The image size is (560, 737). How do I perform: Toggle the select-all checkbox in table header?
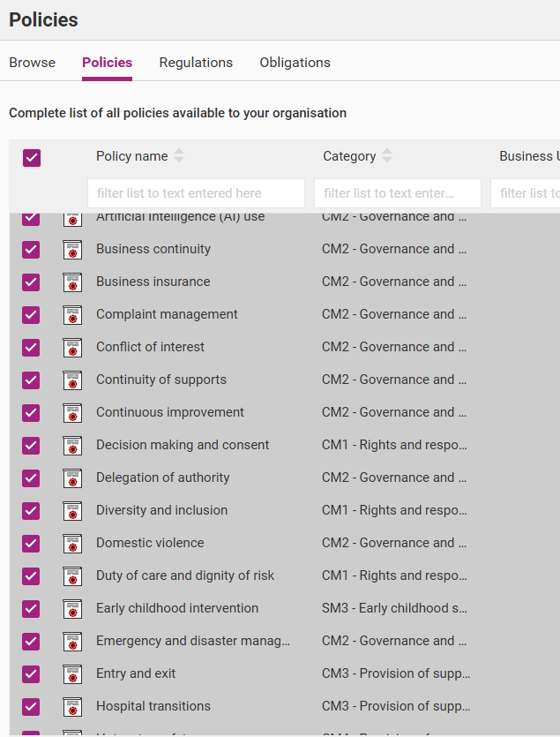click(32, 157)
